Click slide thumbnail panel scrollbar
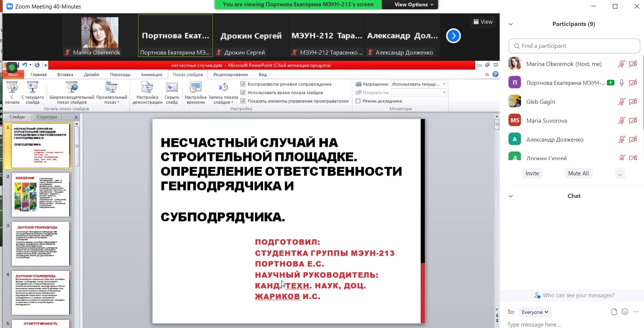The width and height of the screenshot is (644, 328). (x=77, y=146)
